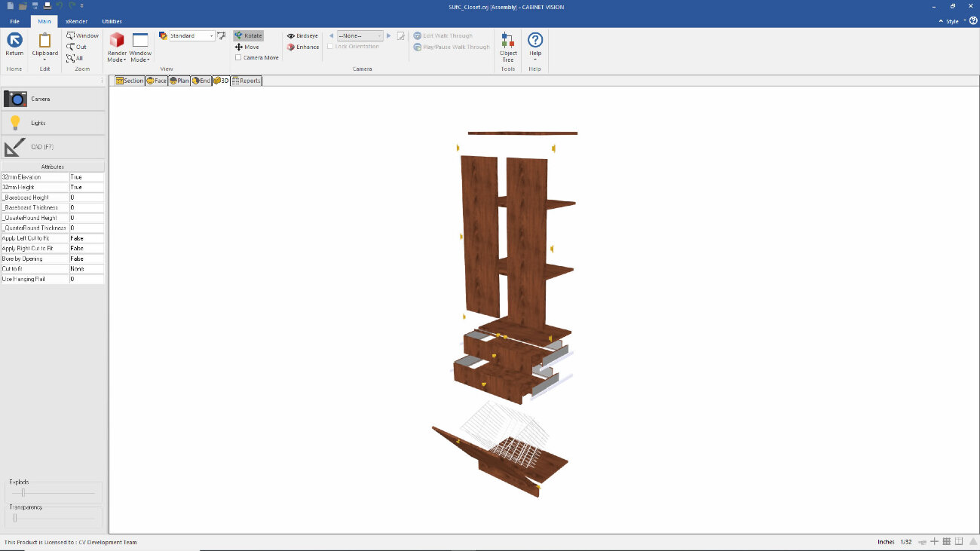
Task: Open the Render Mode dropdown
Action: [117, 47]
